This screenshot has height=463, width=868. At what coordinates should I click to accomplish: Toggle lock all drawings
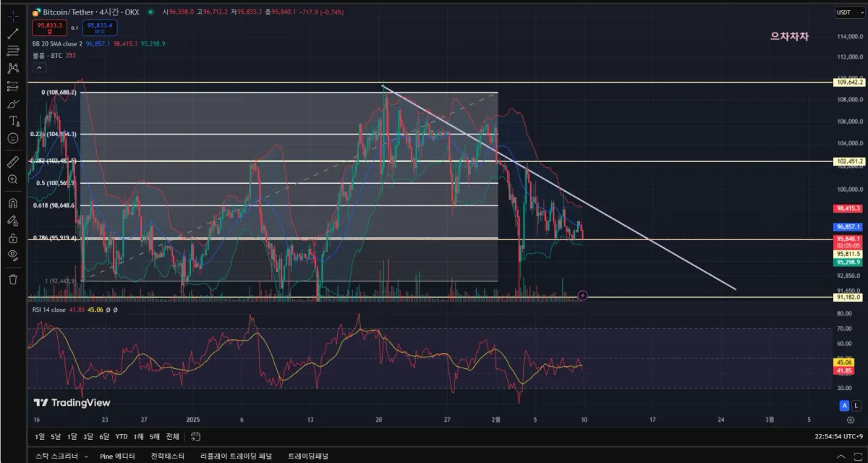coord(12,237)
